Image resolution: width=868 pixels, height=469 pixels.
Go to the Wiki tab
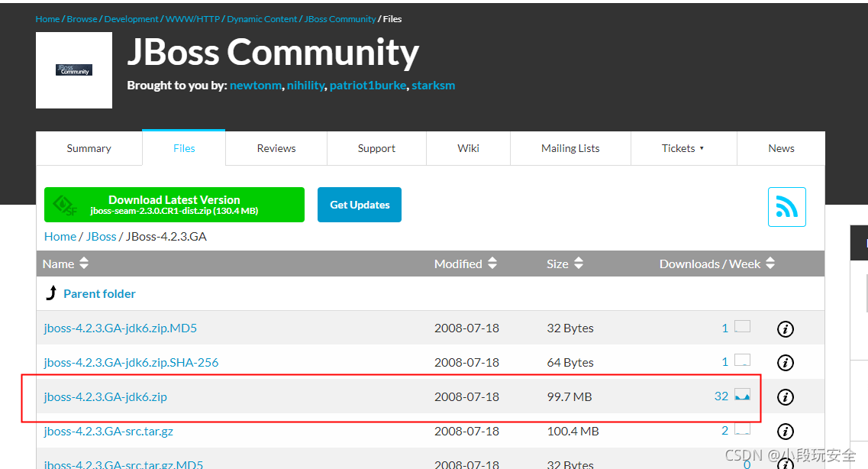[468, 148]
